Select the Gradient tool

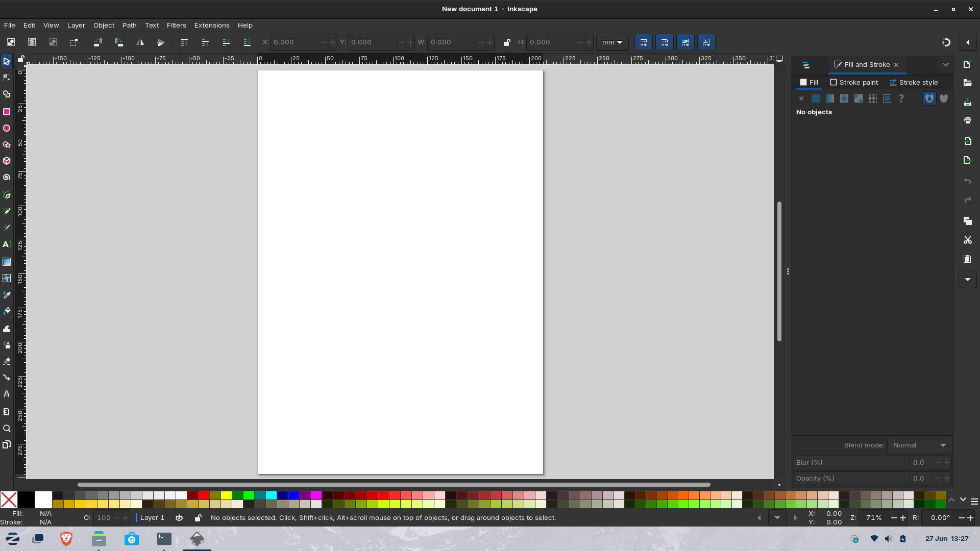coord(7,262)
